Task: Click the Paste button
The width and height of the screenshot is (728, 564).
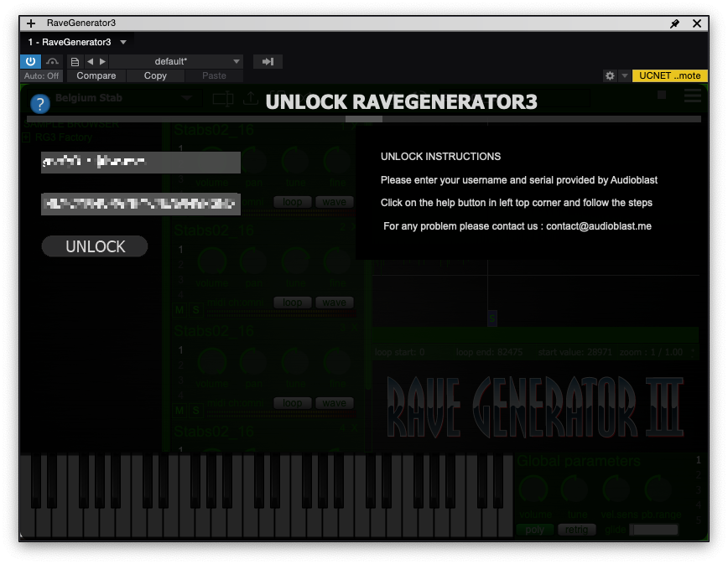Action: pyautogui.click(x=214, y=75)
